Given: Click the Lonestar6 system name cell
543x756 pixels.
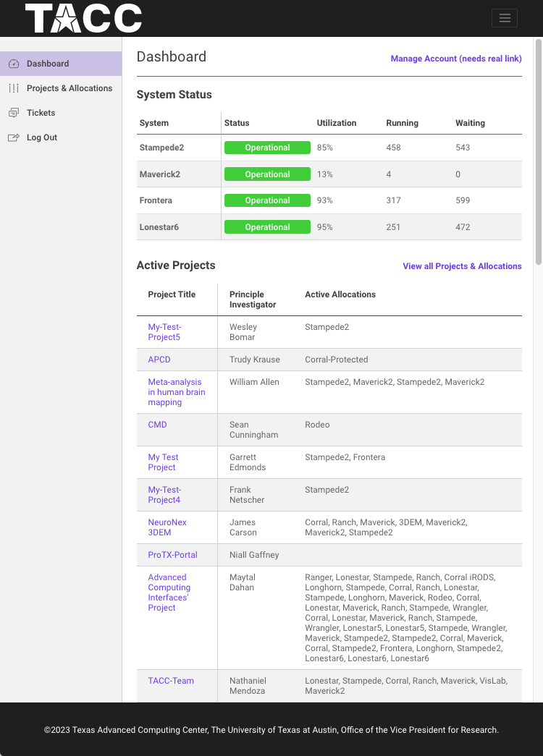Looking at the screenshot, I should click(x=159, y=227).
